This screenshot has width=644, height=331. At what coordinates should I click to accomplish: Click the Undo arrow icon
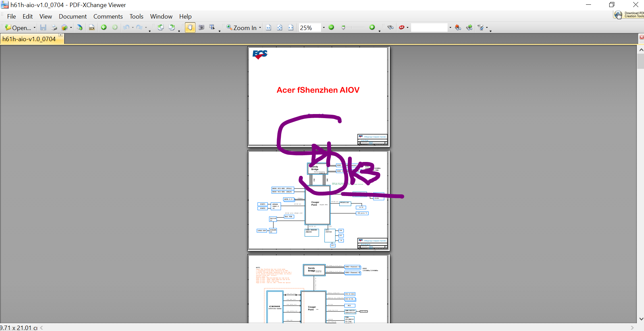click(x=126, y=28)
